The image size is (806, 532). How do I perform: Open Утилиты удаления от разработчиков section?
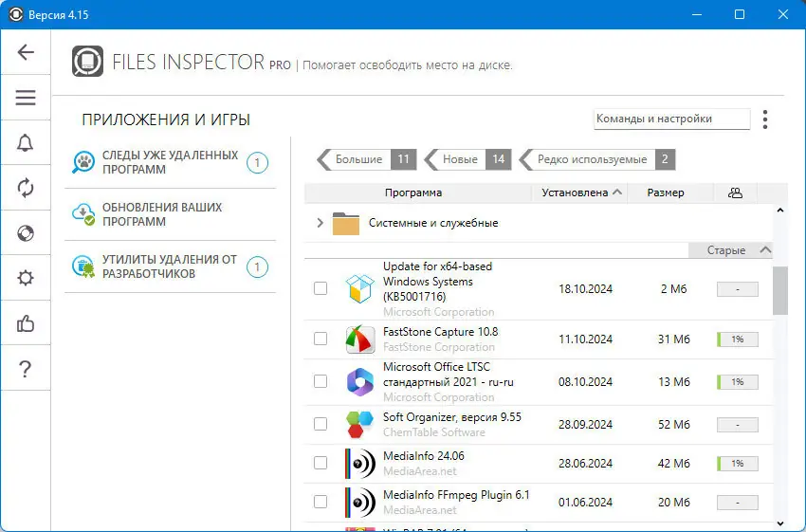pos(170,266)
